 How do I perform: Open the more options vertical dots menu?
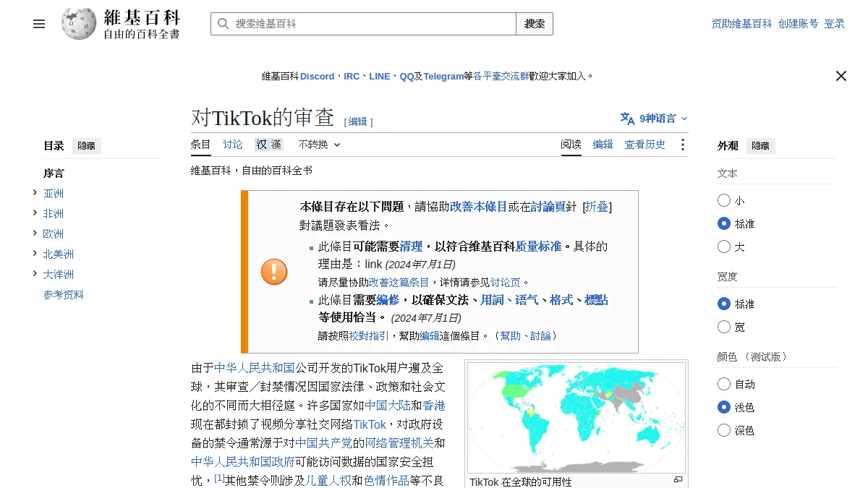tap(682, 145)
